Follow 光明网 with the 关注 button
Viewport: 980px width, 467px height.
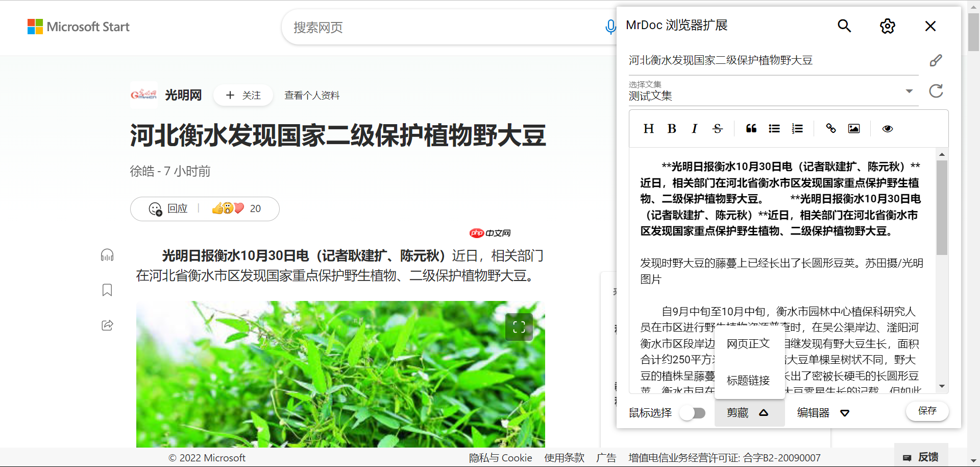click(x=243, y=95)
